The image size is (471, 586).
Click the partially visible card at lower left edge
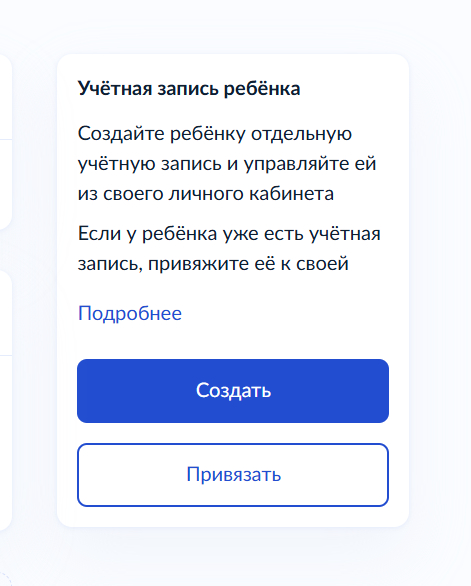tap(5, 401)
